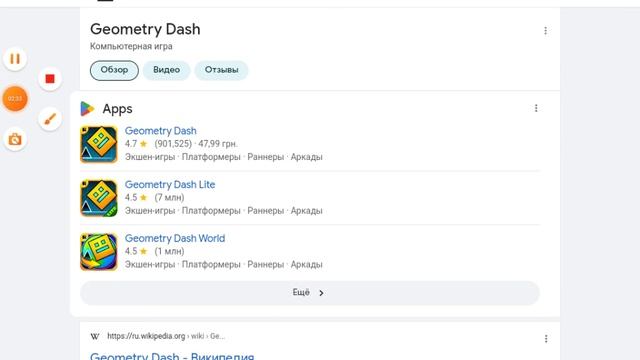Pause the screen recording
Viewport: 640px width, 360px height.
pyautogui.click(x=15, y=59)
